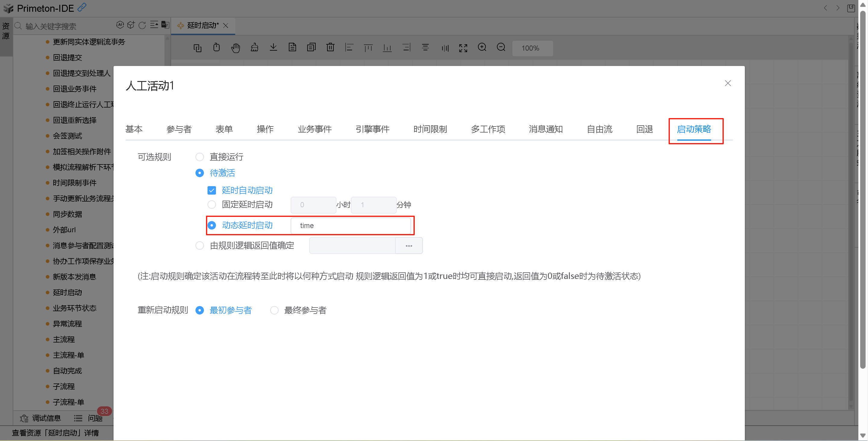Screen dimensions: 868x441
Task: Click the link icon next to Primeton-IDE
Action: (x=82, y=7)
